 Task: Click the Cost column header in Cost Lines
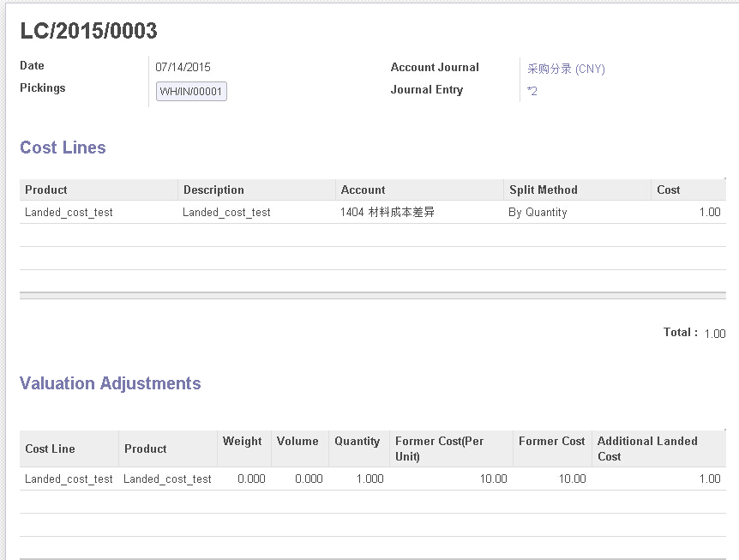[x=668, y=190]
